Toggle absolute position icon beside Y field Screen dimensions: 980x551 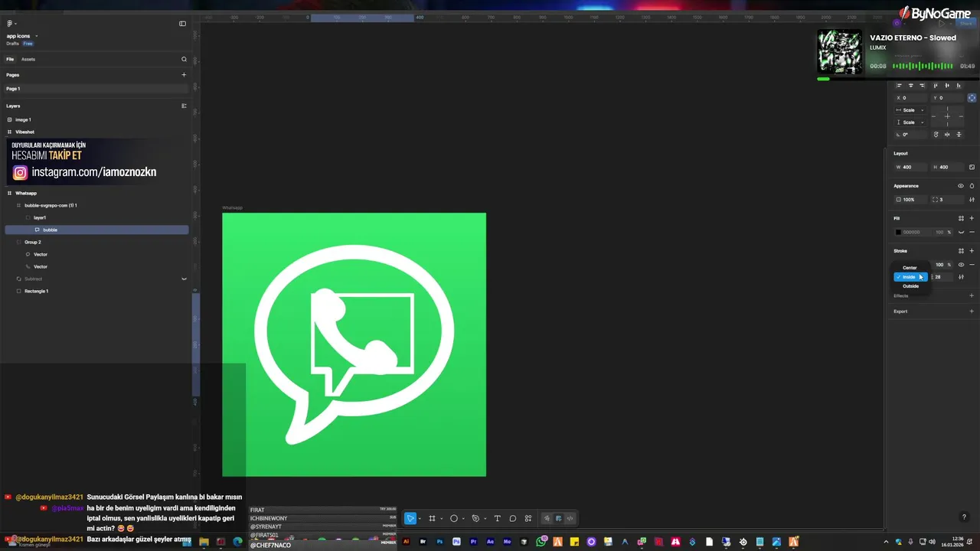(972, 98)
